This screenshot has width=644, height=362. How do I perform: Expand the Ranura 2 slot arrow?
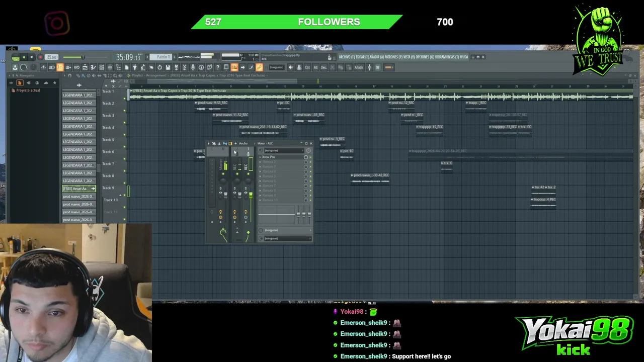260,162
